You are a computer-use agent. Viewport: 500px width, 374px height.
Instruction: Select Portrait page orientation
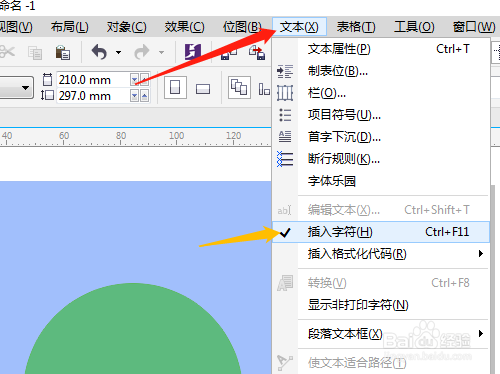click(175, 87)
